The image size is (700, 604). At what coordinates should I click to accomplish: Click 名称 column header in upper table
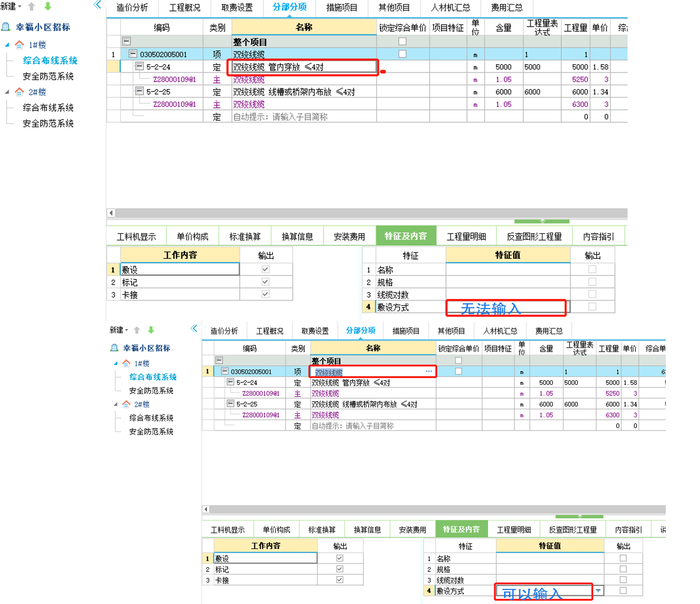point(304,27)
